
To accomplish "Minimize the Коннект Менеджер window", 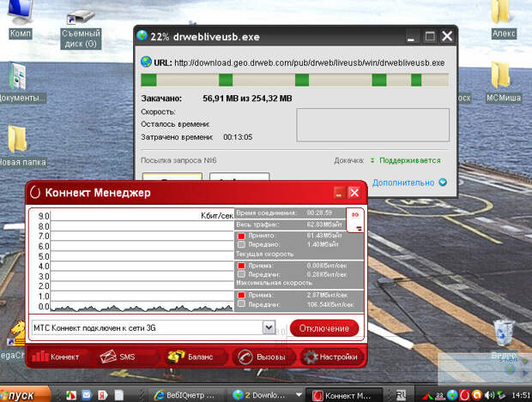I will pos(339,193).
